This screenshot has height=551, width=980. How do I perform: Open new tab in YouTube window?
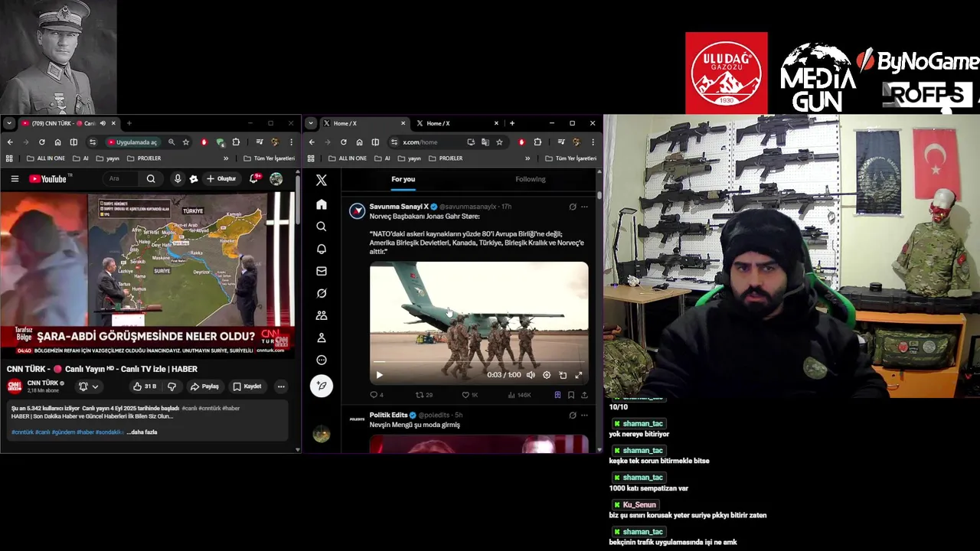[x=129, y=123]
